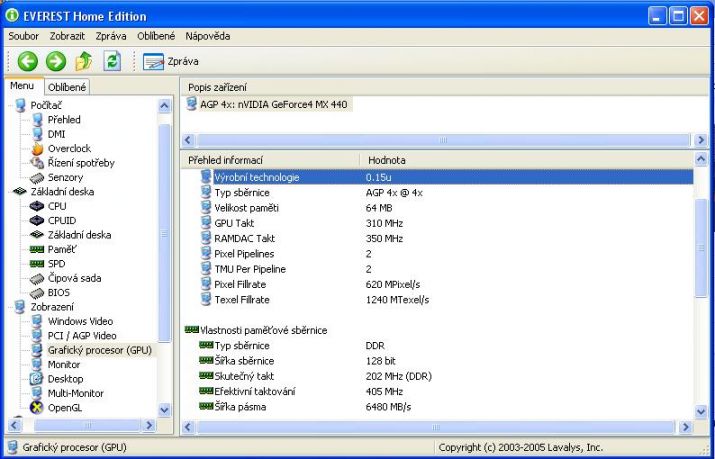
Task: Select PCI / AGP Video
Action: click(x=82, y=336)
